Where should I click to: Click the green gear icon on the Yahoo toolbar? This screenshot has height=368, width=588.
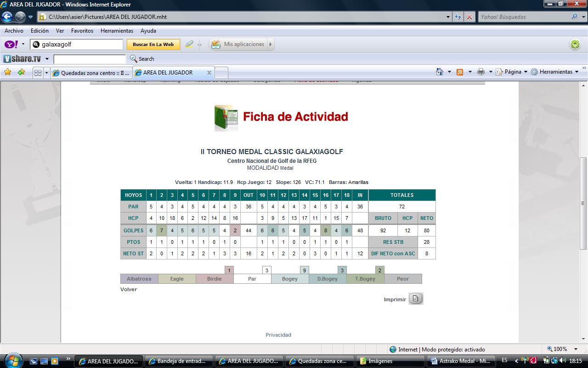575,45
